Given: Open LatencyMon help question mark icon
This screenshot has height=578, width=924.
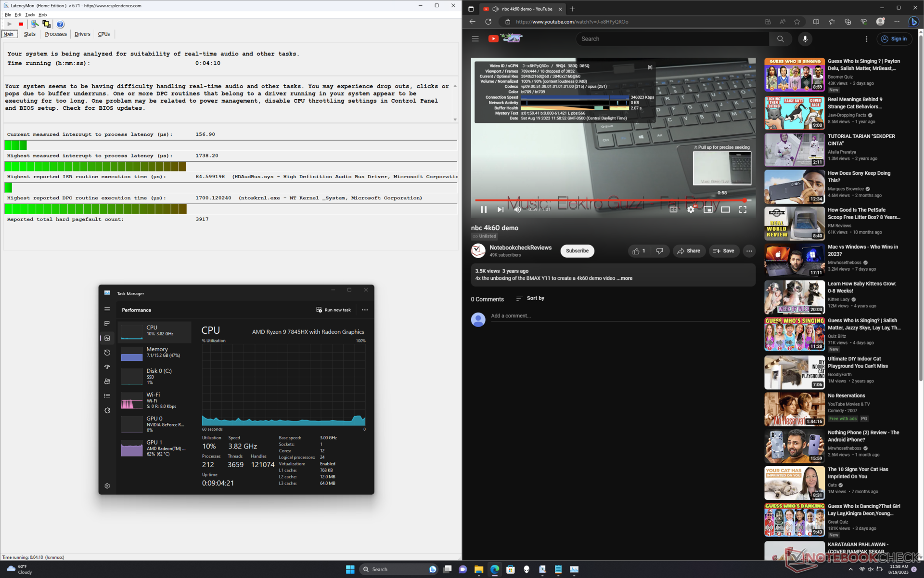Looking at the screenshot, I should [x=60, y=24].
